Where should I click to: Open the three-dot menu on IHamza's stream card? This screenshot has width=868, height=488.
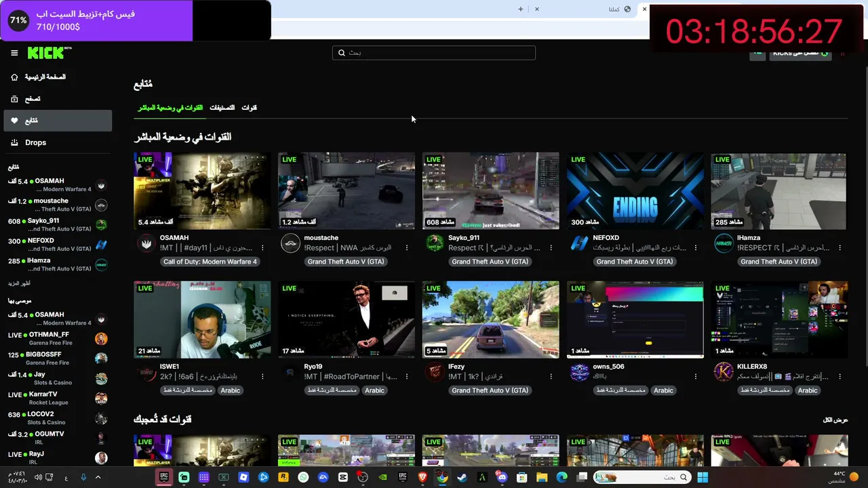[x=840, y=248]
